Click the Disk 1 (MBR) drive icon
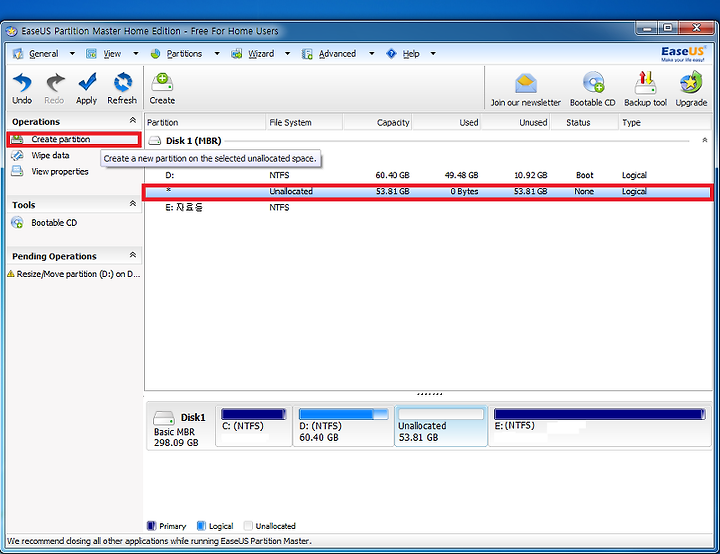This screenshot has width=720, height=554. coord(155,141)
